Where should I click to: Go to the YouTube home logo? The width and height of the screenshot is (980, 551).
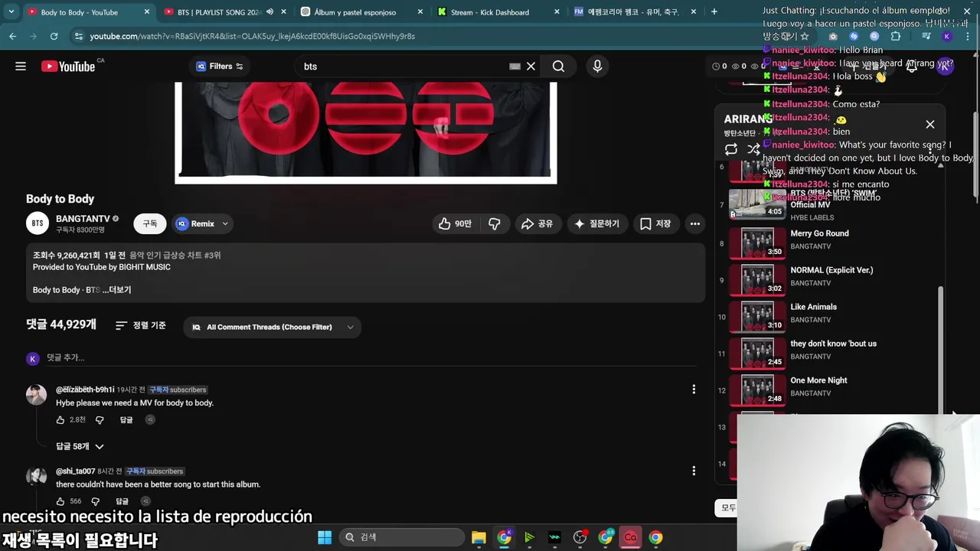click(68, 67)
